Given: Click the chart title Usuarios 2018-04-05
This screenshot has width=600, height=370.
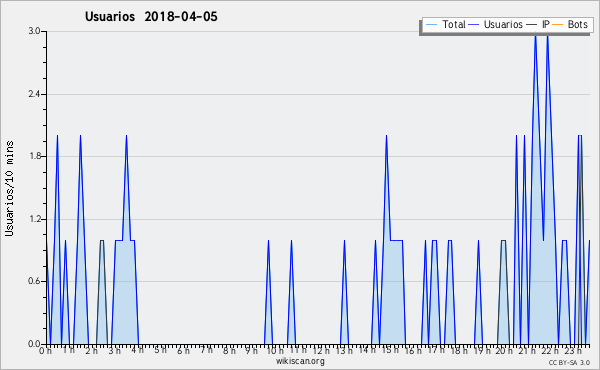Looking at the screenshot, I should coord(151,16).
